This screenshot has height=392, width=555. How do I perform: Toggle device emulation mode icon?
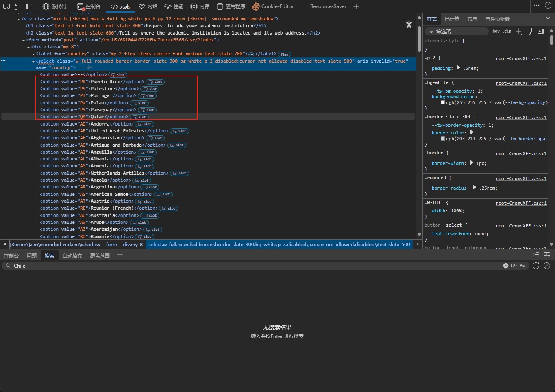pyautogui.click(x=18, y=6)
